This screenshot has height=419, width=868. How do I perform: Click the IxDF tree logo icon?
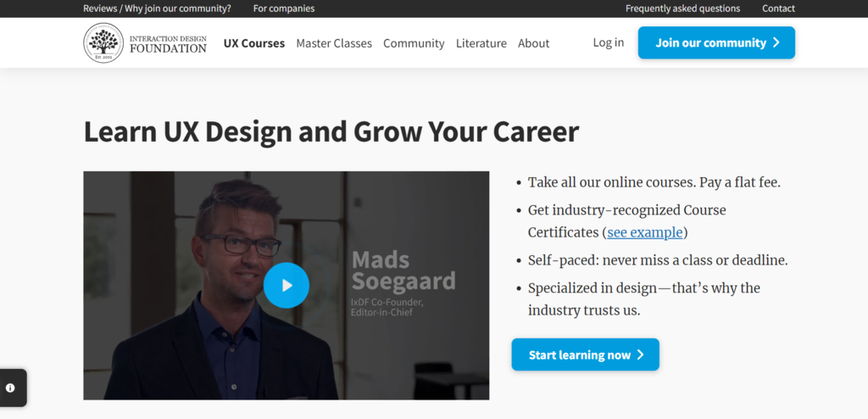pyautogui.click(x=103, y=43)
